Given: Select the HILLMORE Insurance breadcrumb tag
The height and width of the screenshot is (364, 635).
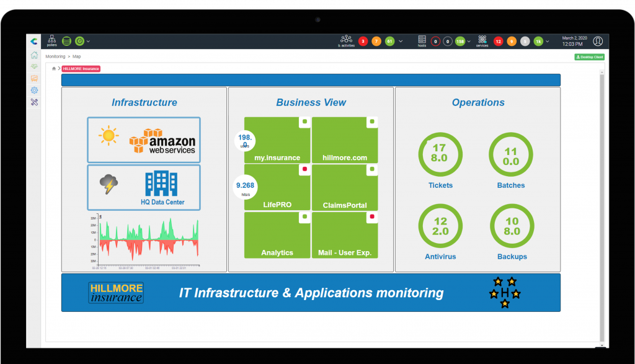Looking at the screenshot, I should tap(81, 69).
